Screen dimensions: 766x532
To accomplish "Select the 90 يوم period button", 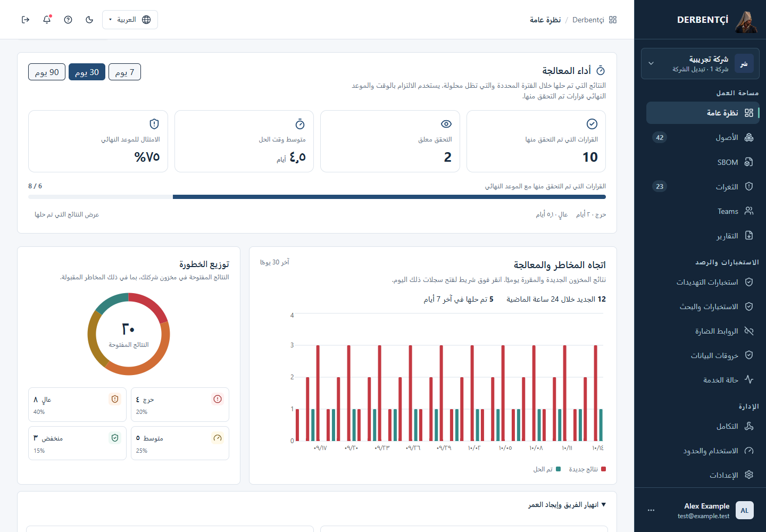I will coord(47,72).
